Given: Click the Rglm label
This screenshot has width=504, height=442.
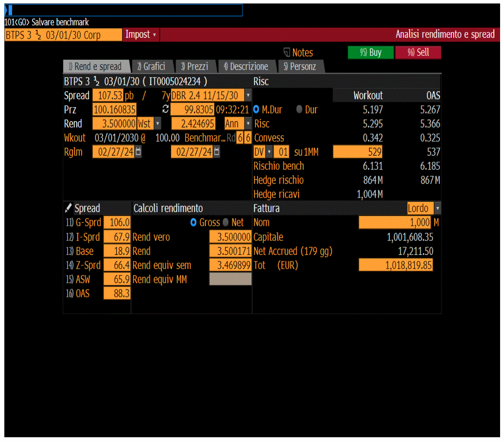Looking at the screenshot, I should tap(73, 152).
